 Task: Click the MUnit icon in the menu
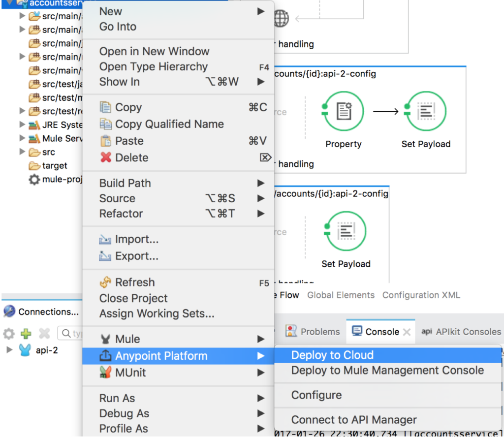[105, 373]
